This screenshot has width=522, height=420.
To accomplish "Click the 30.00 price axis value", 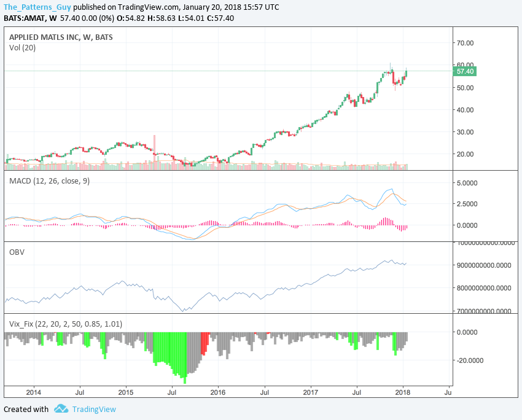I will pos(465,132).
